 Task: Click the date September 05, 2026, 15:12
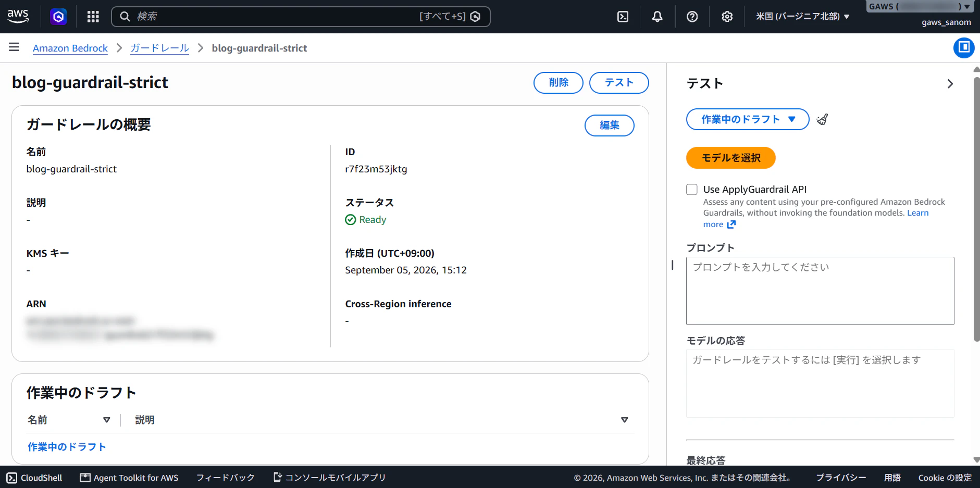[406, 270]
